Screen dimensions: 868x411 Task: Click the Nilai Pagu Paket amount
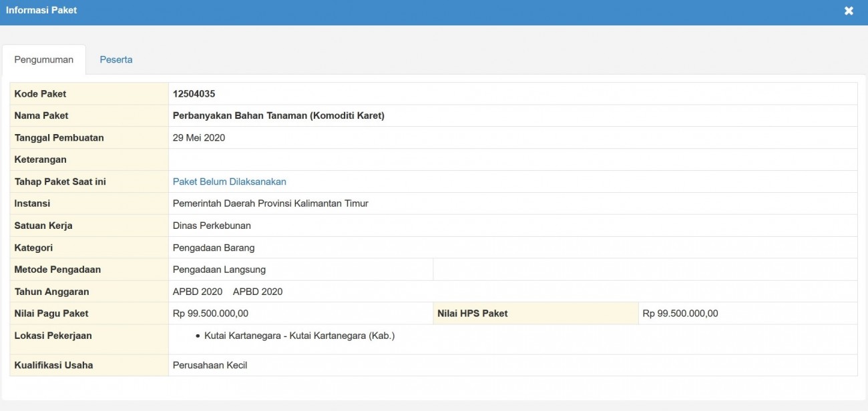(210, 314)
